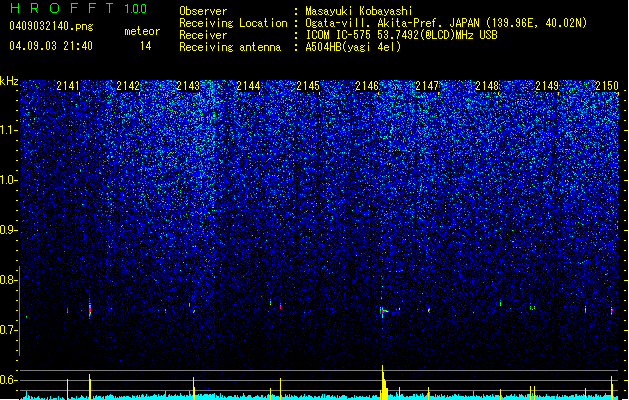Click the 0.7 kHz axis label

(x=8, y=330)
